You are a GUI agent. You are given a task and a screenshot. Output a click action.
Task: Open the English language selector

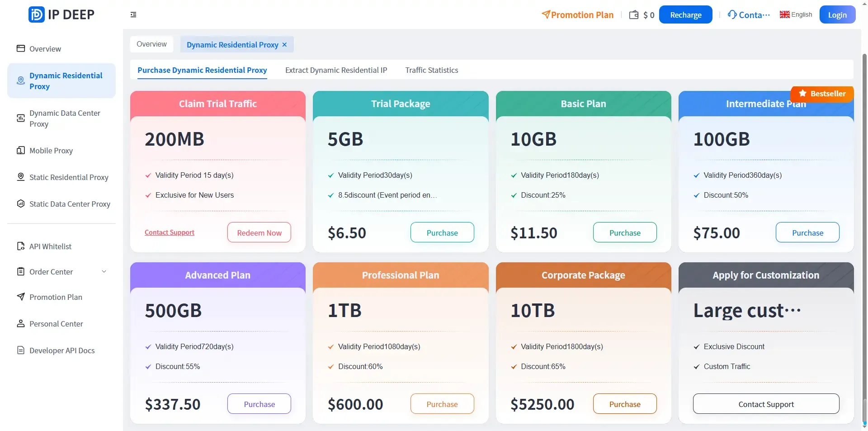[x=796, y=14]
